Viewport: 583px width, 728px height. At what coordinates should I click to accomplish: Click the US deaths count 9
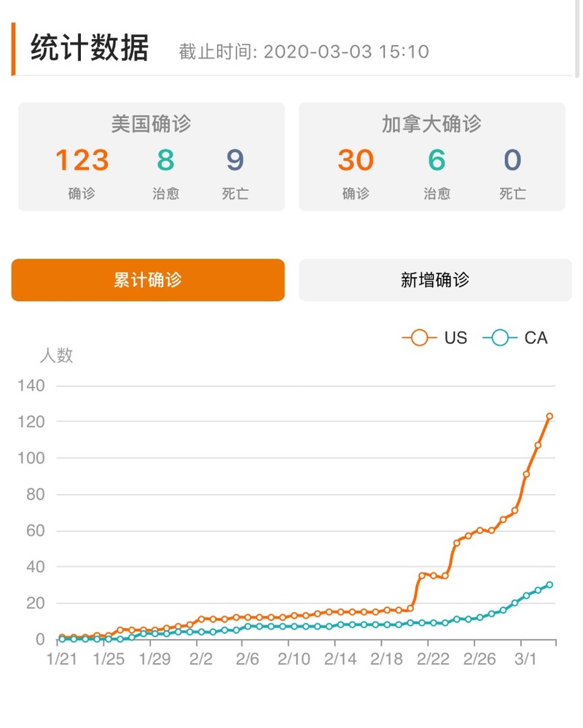[x=235, y=160]
